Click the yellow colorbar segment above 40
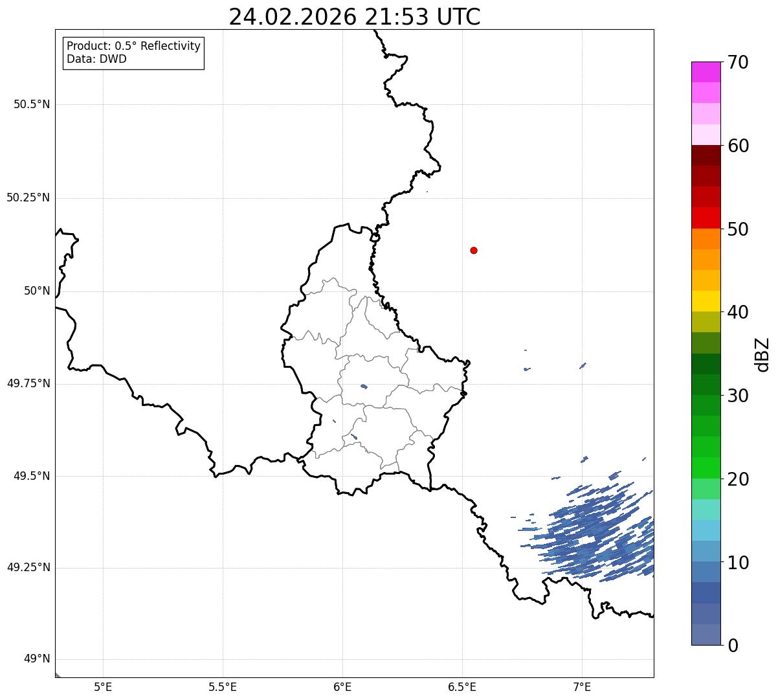Image resolution: width=778 pixels, height=700 pixels. click(x=706, y=301)
